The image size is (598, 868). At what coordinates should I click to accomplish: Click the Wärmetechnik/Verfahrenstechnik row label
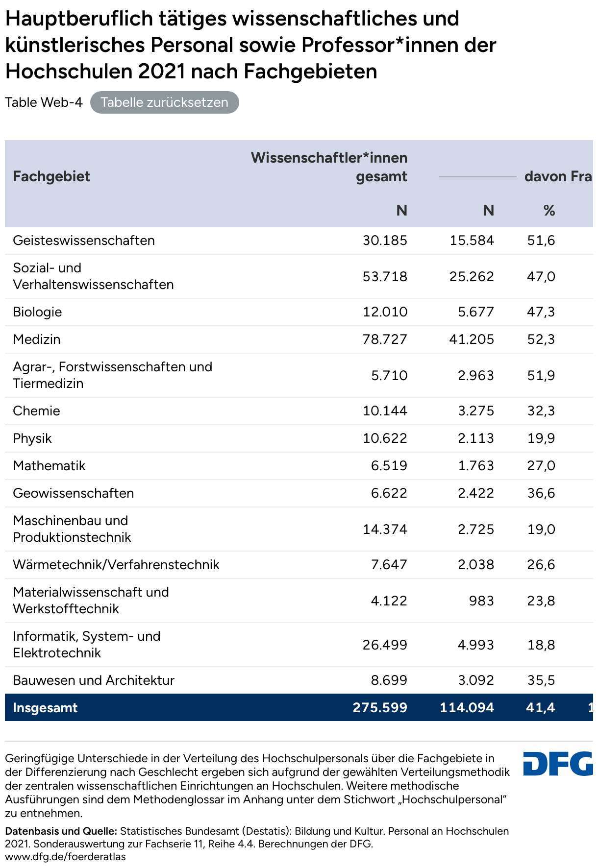116,565
